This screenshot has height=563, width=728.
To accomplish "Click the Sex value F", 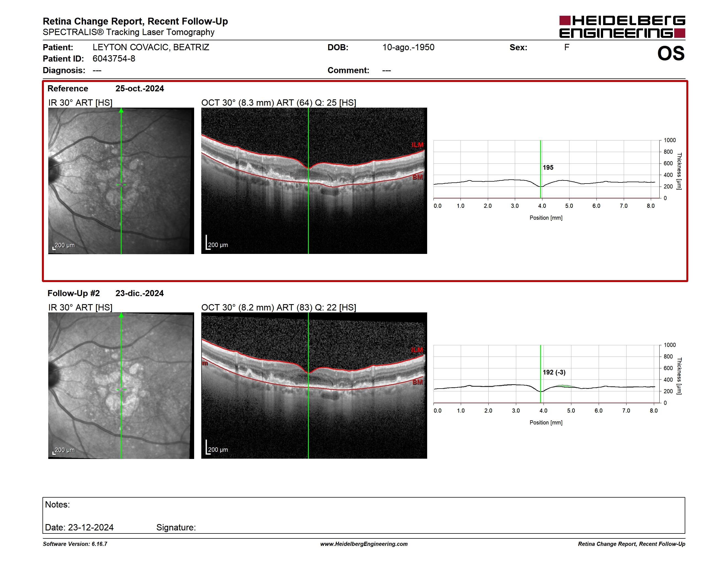I will (567, 47).
